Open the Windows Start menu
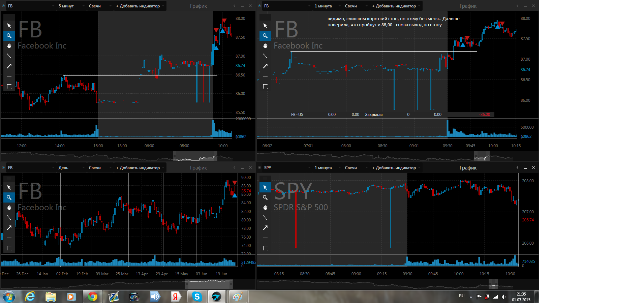The width and height of the screenshot is (644, 307). [x=9, y=297]
